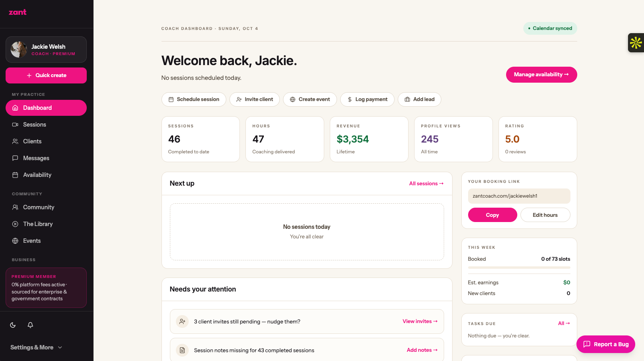Open Community section
Viewport: 644px width, 361px height.
point(46,207)
